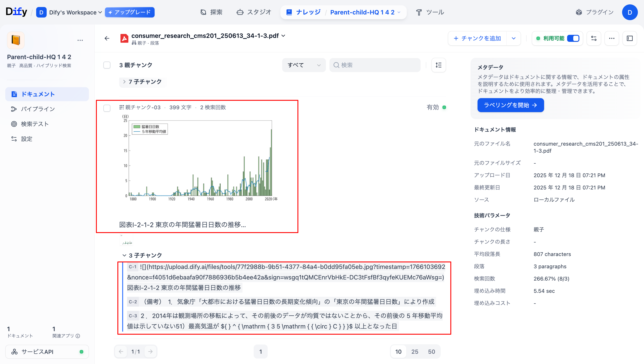This screenshot has width=644, height=364.
Task: Toggle the metadata side panel icon
Action: (630, 38)
